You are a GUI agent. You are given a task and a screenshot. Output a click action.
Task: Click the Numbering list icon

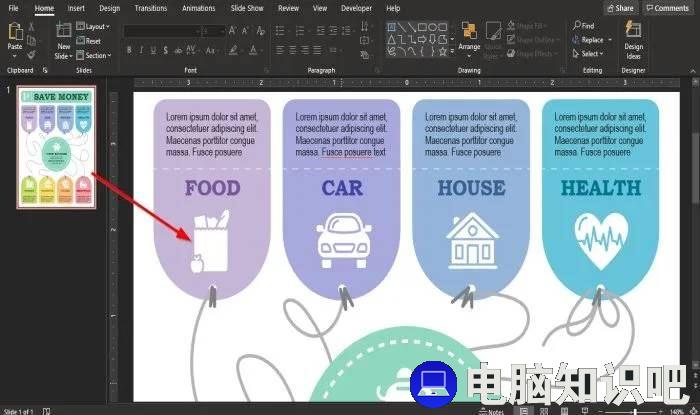click(x=300, y=31)
